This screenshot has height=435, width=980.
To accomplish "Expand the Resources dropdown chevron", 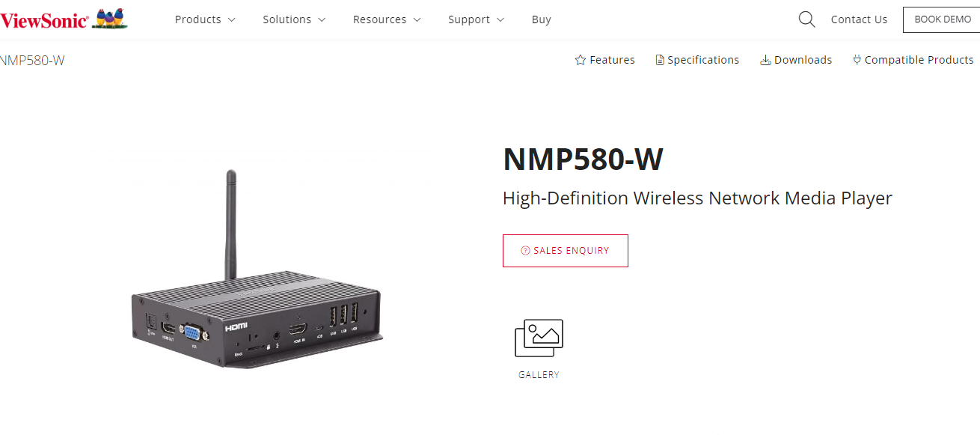I will point(417,20).
